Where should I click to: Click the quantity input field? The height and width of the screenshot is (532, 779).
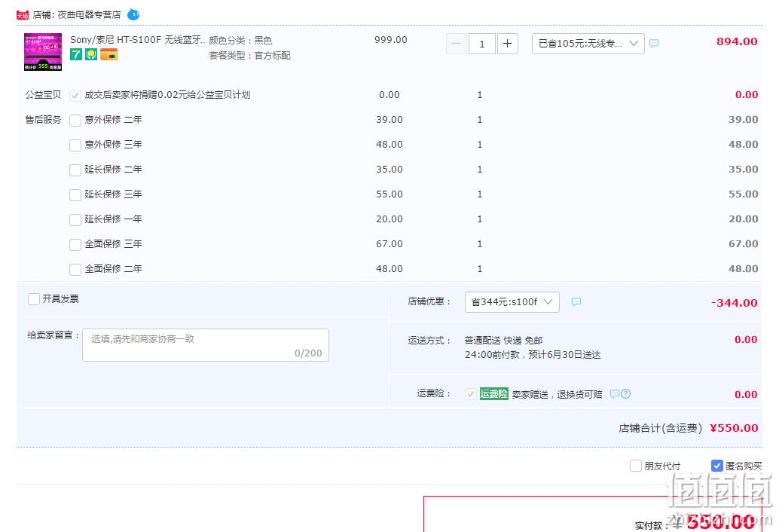coord(481,44)
